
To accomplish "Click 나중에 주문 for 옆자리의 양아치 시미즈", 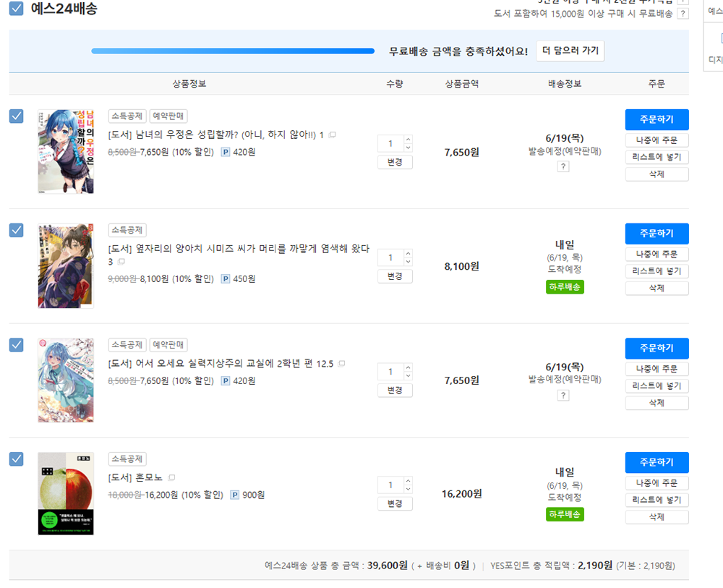I will (656, 254).
